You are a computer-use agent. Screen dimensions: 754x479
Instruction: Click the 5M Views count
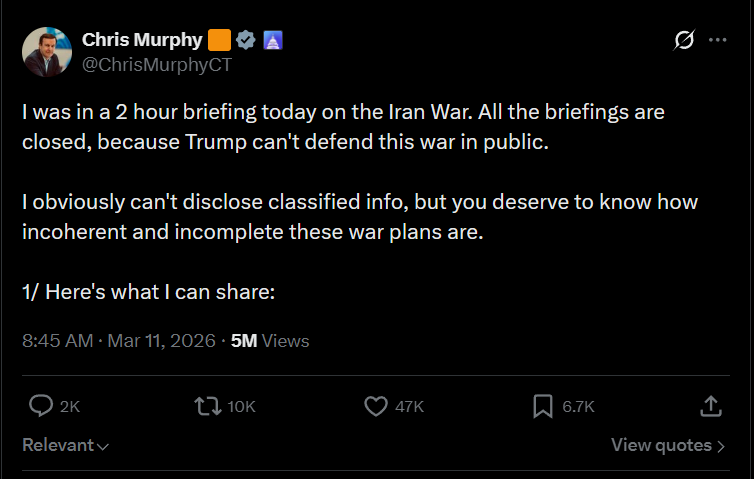click(x=270, y=341)
